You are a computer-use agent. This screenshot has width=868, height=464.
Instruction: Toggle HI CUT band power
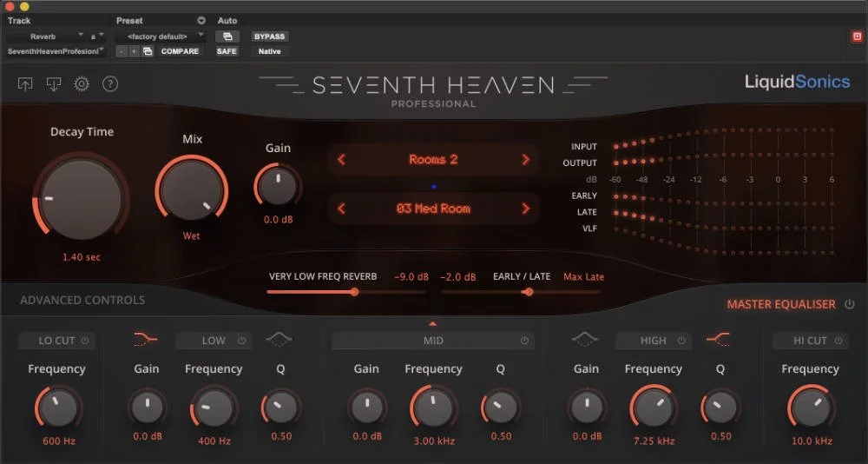click(x=839, y=341)
